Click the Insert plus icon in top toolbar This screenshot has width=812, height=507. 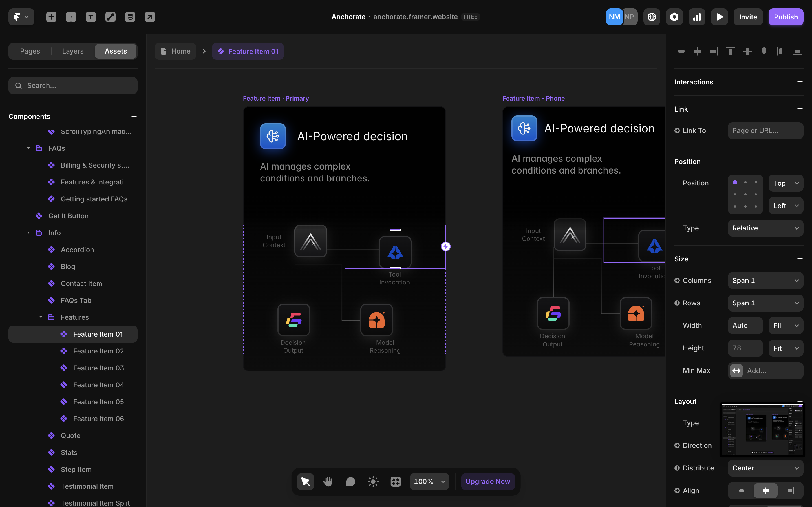pos(51,17)
